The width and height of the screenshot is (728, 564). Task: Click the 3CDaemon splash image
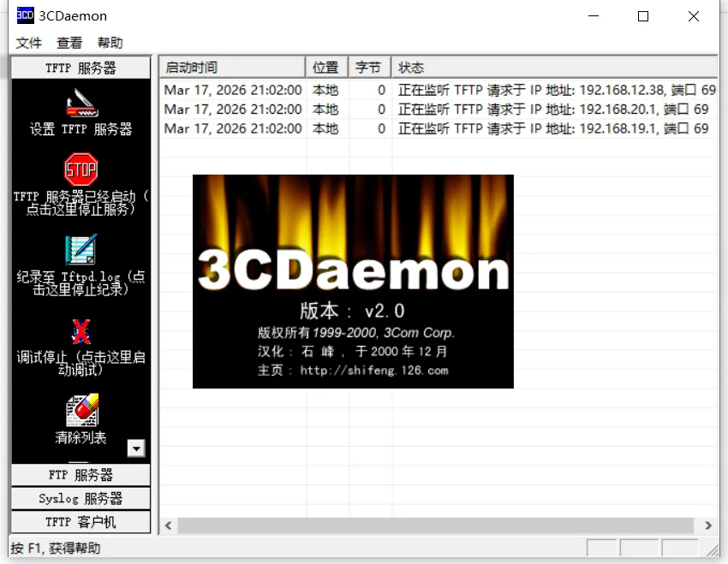(x=353, y=281)
